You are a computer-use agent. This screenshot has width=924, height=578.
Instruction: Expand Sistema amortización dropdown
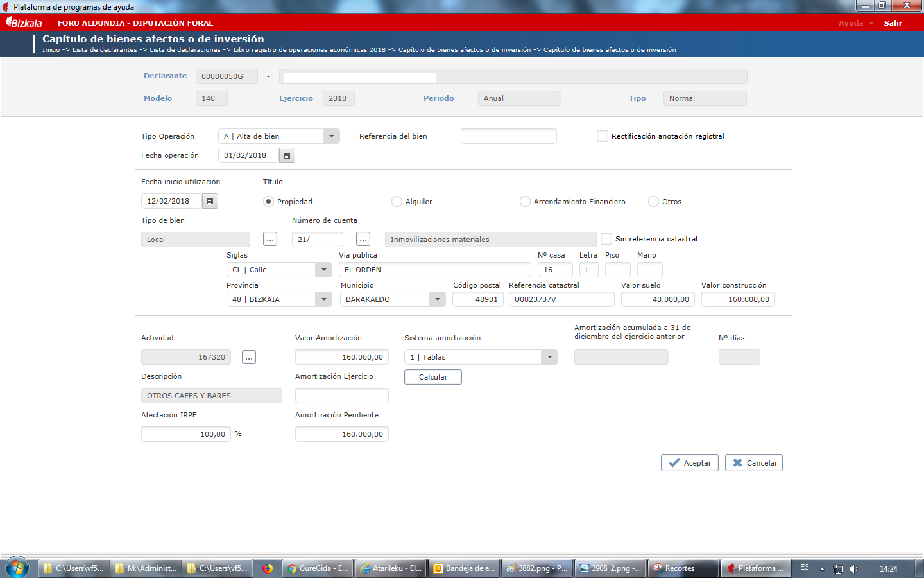[x=549, y=357]
